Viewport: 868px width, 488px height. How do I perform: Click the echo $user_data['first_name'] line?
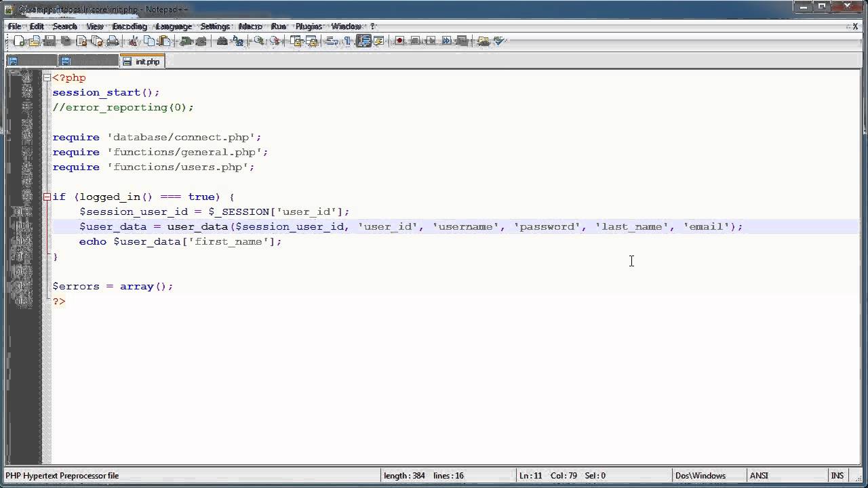[180, 242]
